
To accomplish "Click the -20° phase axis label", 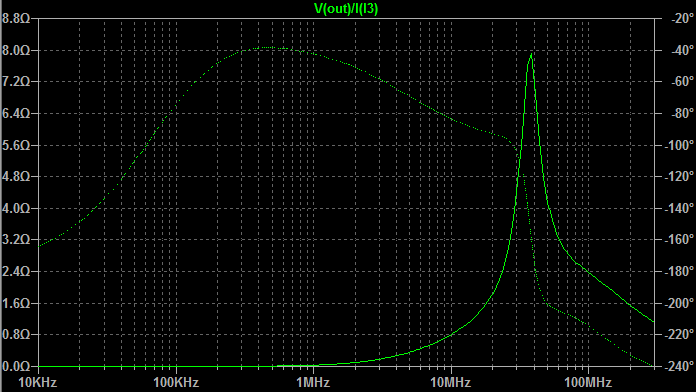I will 679,19.
